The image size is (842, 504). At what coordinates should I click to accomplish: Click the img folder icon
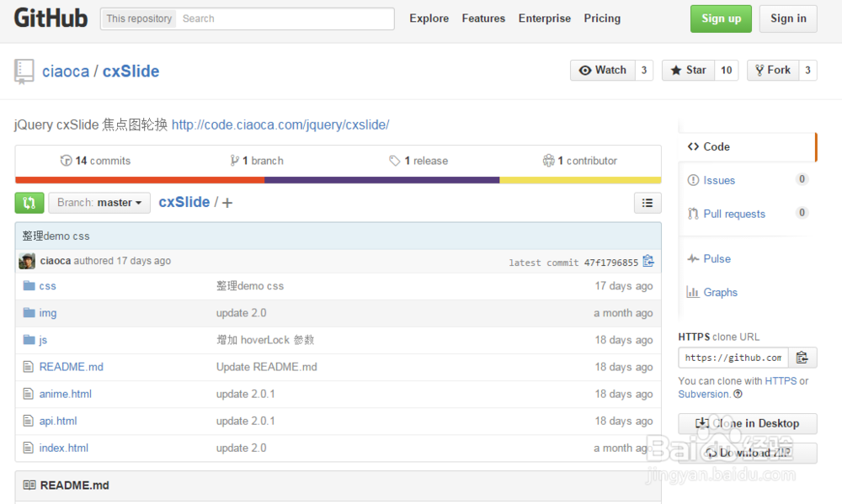[x=29, y=312]
